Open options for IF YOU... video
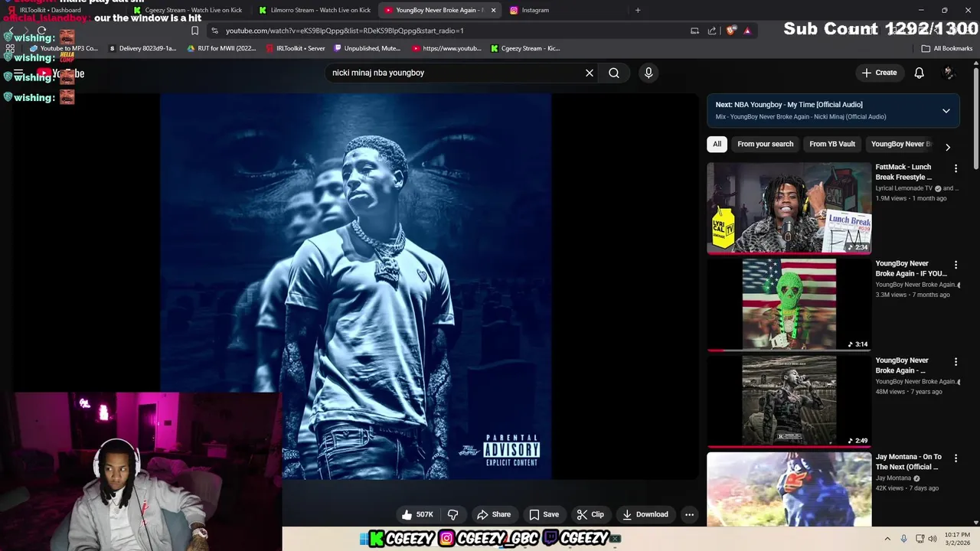The image size is (980, 551). pyautogui.click(x=955, y=265)
